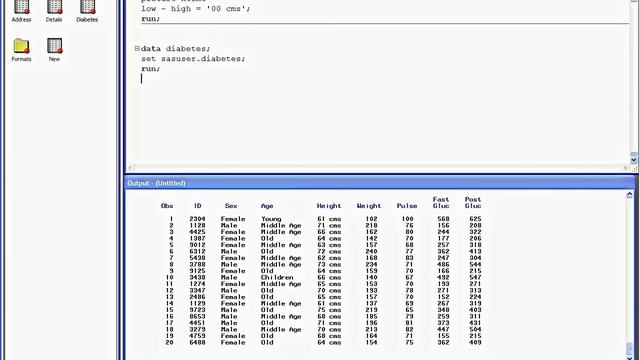Place the cursor in the empty line after run;

[x=142, y=79]
